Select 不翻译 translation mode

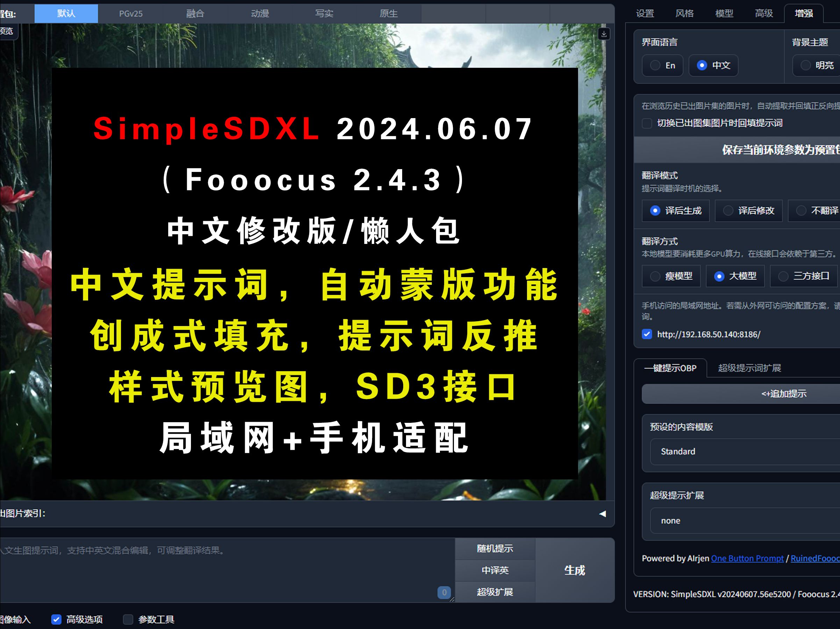[814, 211]
